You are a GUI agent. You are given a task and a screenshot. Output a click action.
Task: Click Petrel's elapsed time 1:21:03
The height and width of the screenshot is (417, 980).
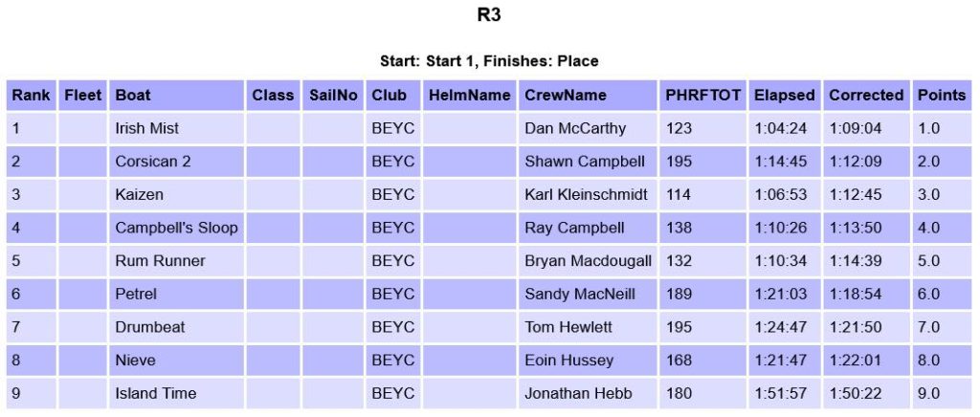pos(780,295)
